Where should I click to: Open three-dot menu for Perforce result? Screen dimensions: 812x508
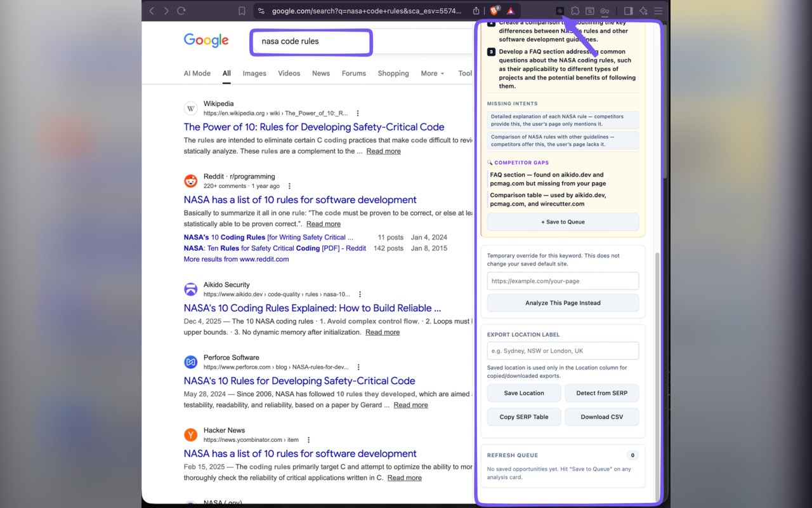tap(358, 367)
